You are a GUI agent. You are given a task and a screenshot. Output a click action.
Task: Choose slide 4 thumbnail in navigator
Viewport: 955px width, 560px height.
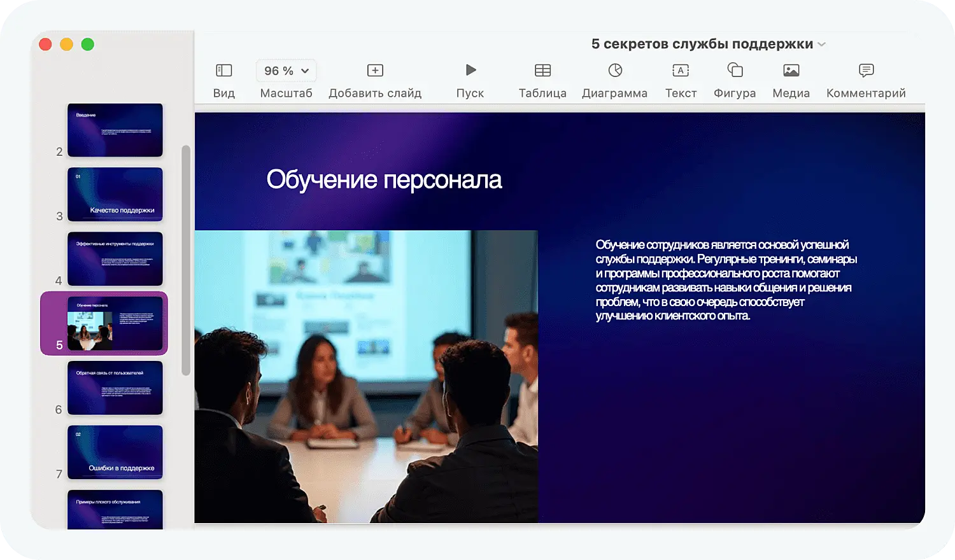(115, 259)
